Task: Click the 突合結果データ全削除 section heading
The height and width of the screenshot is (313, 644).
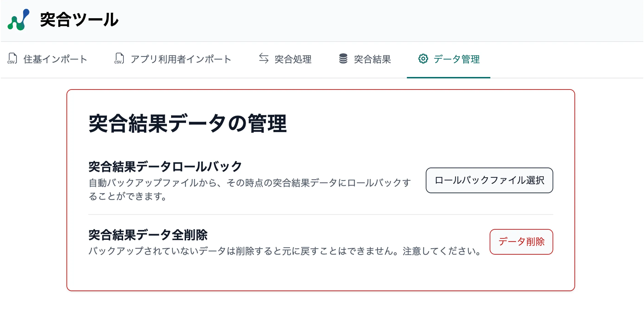Action: (148, 235)
